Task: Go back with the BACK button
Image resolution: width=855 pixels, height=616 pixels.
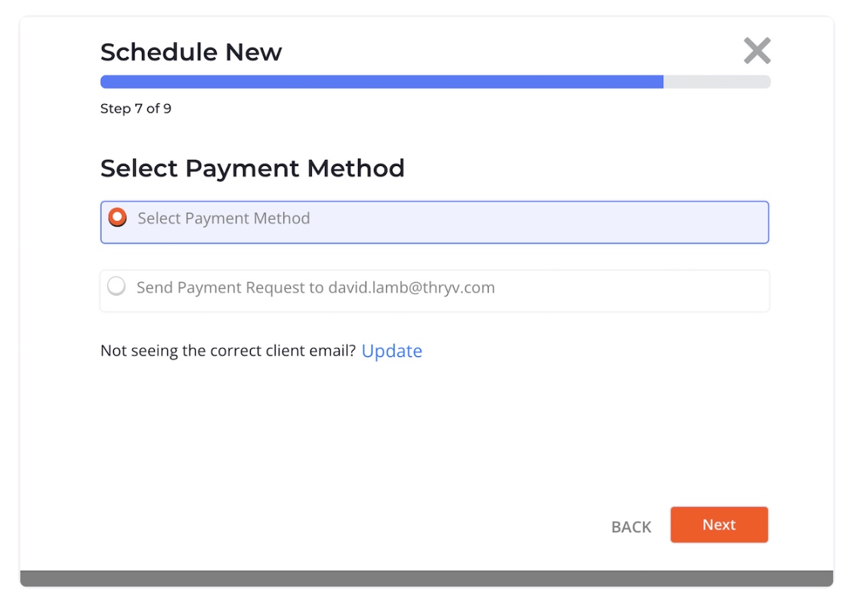Action: 631,527
